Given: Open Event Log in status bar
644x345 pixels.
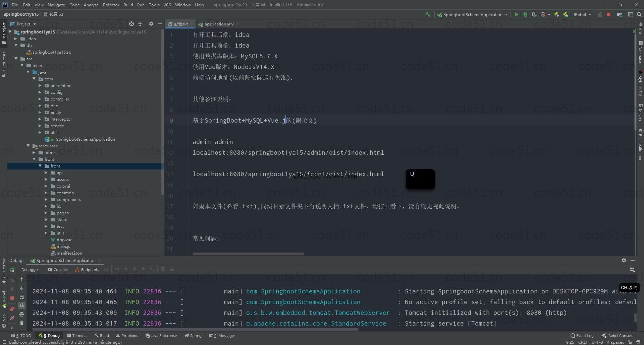Looking at the screenshot, I should tap(582, 335).
